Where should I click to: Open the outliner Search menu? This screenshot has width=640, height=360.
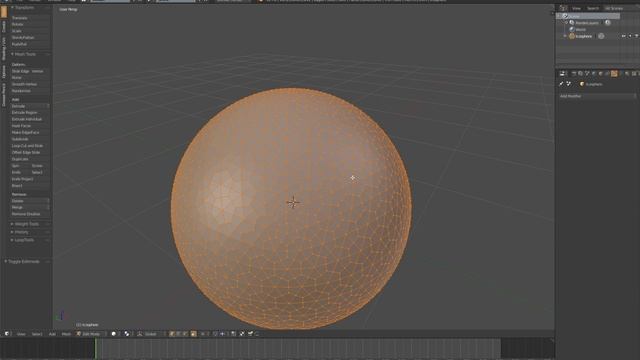click(x=593, y=8)
